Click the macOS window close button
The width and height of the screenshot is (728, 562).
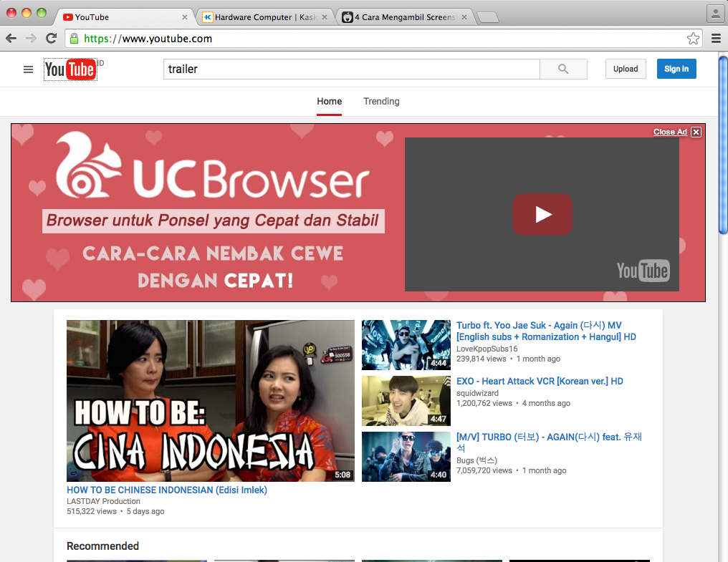pos(11,13)
